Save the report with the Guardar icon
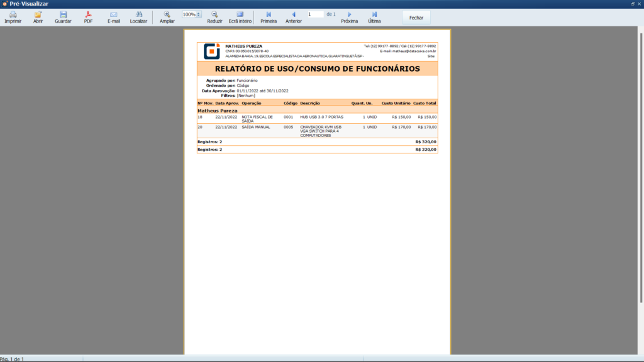This screenshot has width=644, height=362. 64,16
